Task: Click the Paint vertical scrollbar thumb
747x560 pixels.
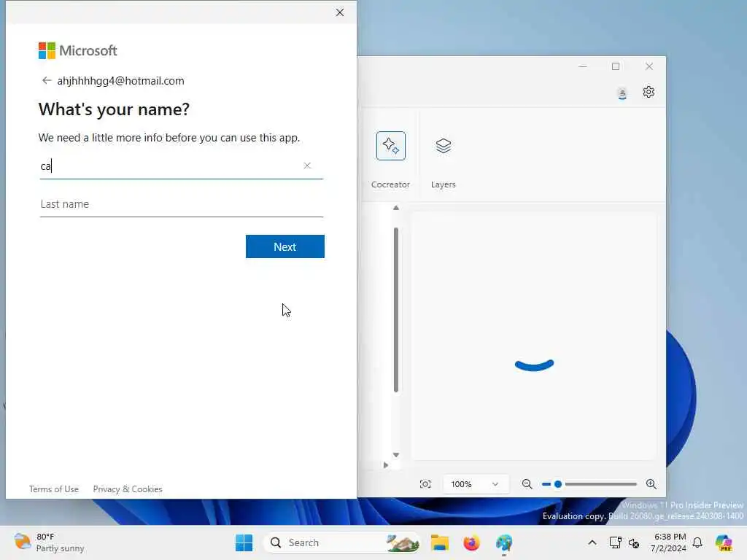Action: (x=396, y=309)
